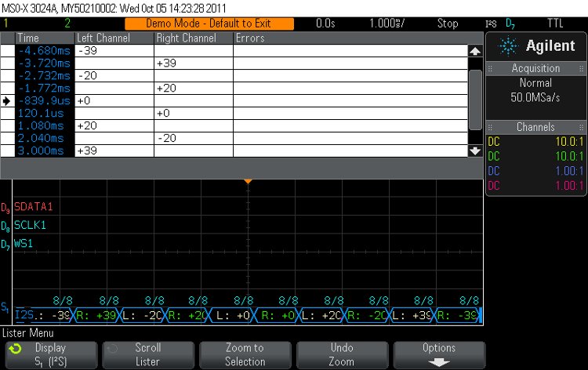Click the current row pointer arrow in lister
The image size is (588, 370).
point(7,100)
